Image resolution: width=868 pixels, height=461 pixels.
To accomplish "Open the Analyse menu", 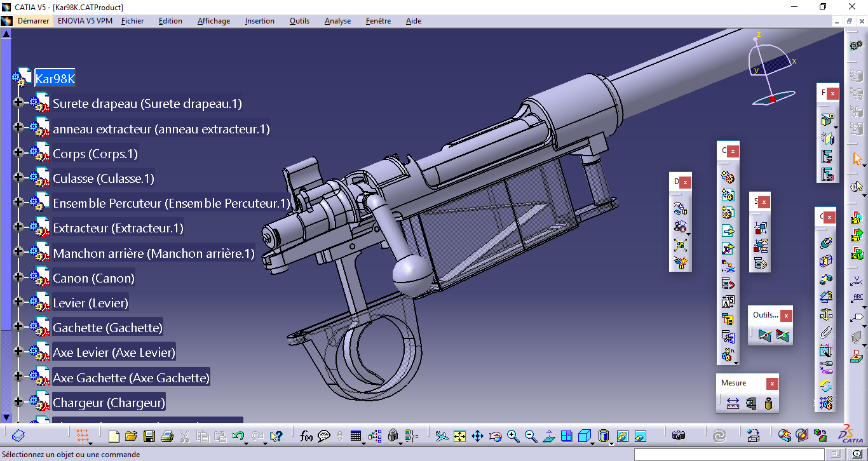I will coord(337,21).
